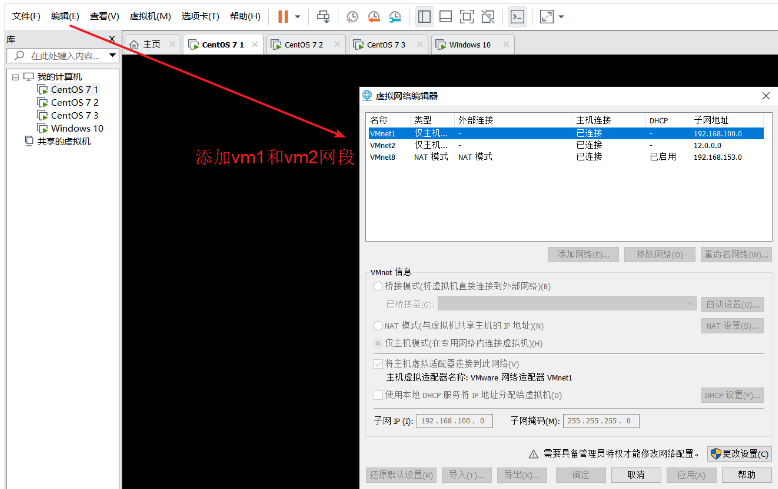Select the 仅主机模式 radio button
The height and width of the screenshot is (489, 778).
click(378, 343)
